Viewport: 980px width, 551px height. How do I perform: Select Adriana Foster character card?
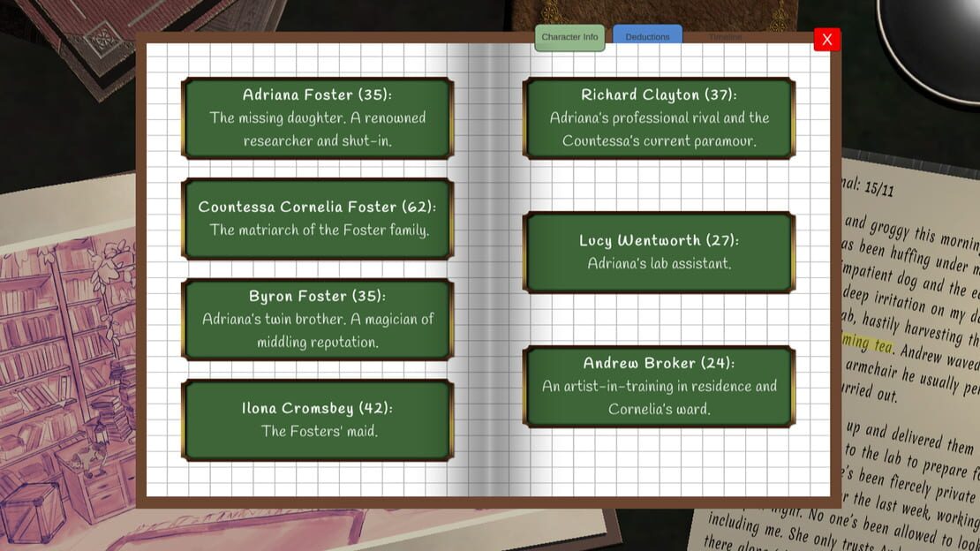pos(318,117)
